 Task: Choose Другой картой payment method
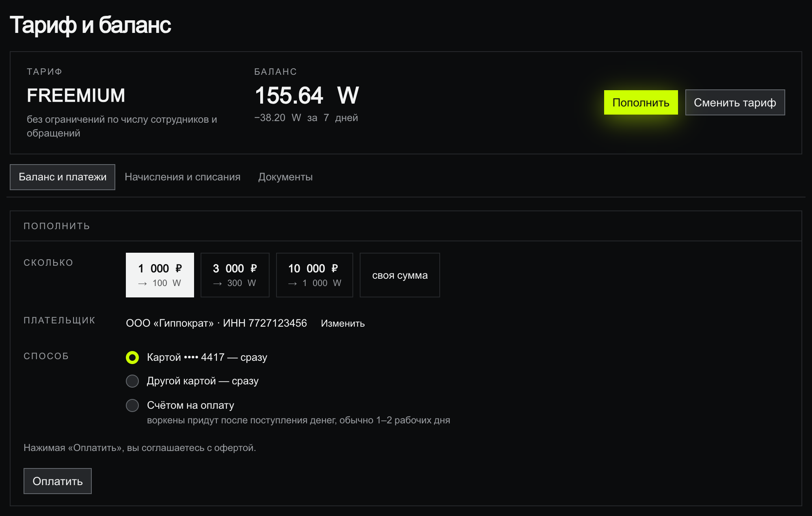[x=132, y=381]
